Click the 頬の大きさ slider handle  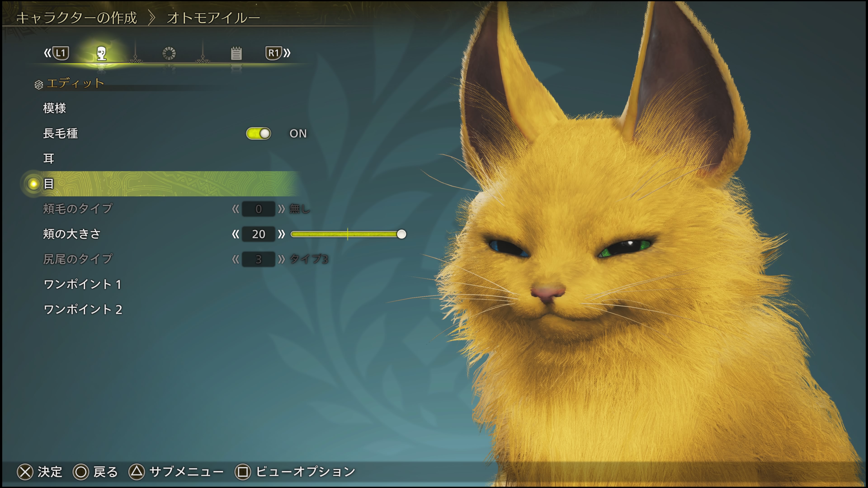(401, 234)
